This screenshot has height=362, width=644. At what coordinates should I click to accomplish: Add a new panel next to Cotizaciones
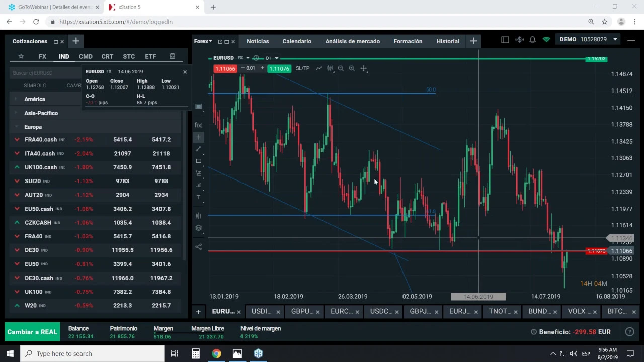(76, 41)
